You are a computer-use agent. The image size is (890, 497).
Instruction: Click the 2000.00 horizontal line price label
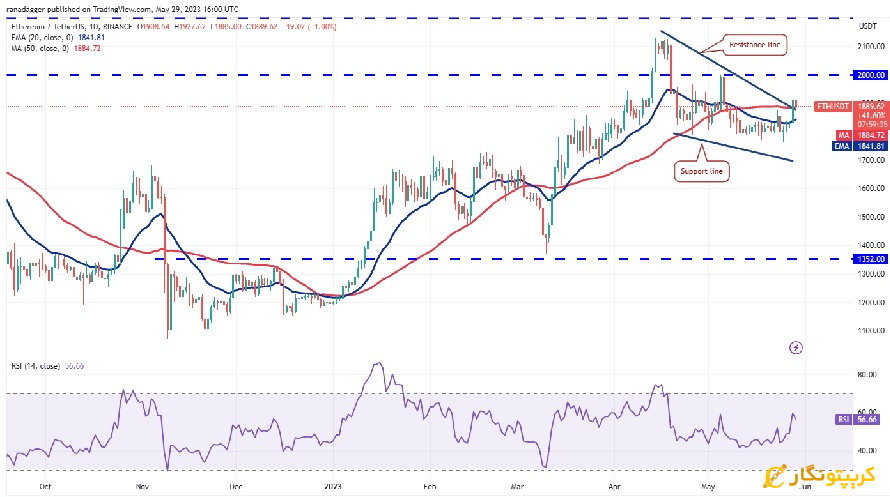coord(871,75)
